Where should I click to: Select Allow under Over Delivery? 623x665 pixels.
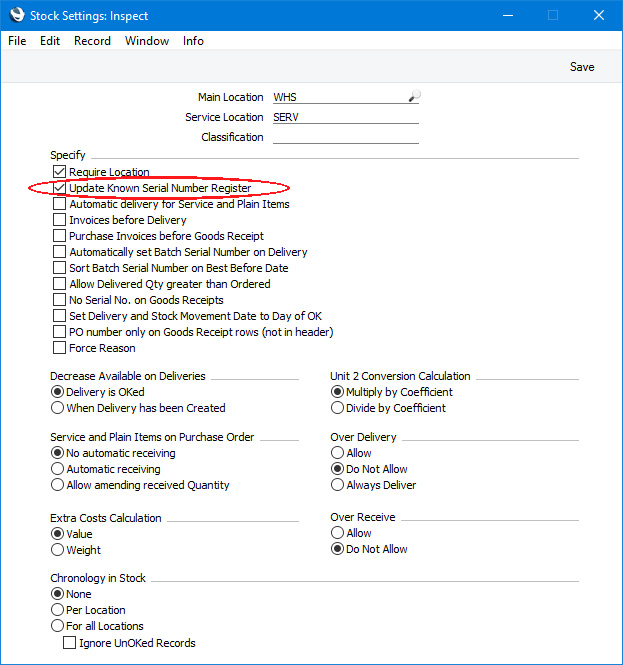[337, 453]
